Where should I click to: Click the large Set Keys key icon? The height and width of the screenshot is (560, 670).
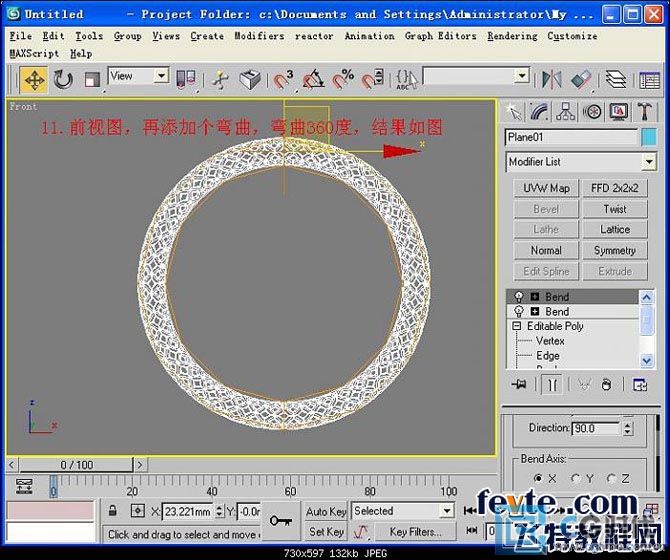[281, 521]
